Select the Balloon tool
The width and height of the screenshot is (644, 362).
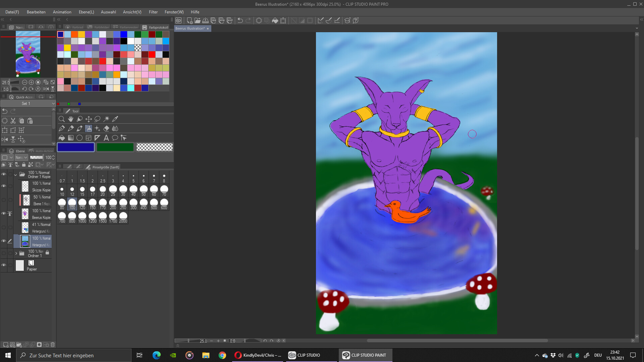click(115, 138)
